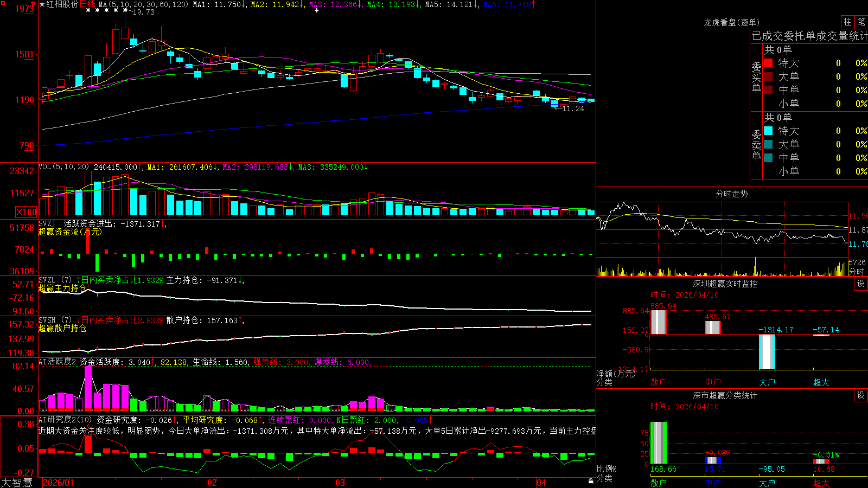868x488 pixels.
Task: Click the stock name 红相股份
Action: [x=62, y=4]
